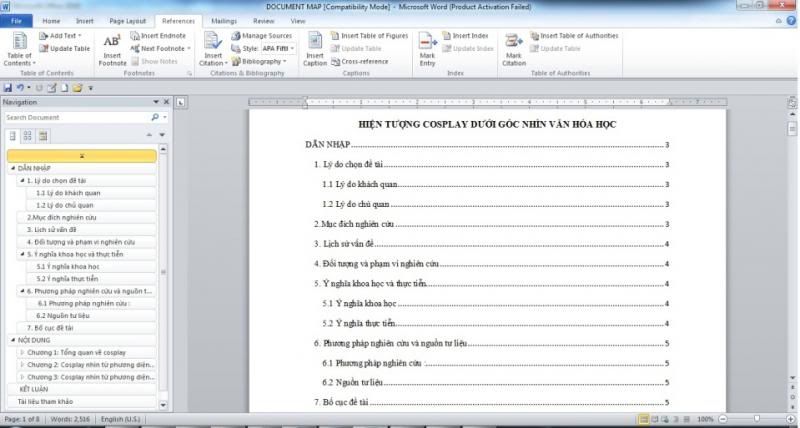800x428 pixels.
Task: Click the Search Document field
Action: pyautogui.click(x=75, y=117)
